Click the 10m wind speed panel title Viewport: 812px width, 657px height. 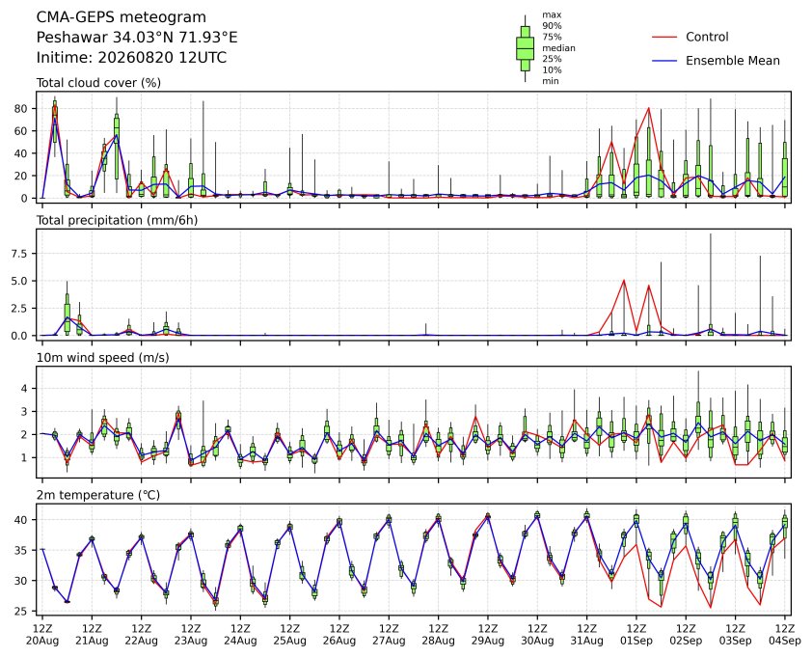[x=102, y=358]
